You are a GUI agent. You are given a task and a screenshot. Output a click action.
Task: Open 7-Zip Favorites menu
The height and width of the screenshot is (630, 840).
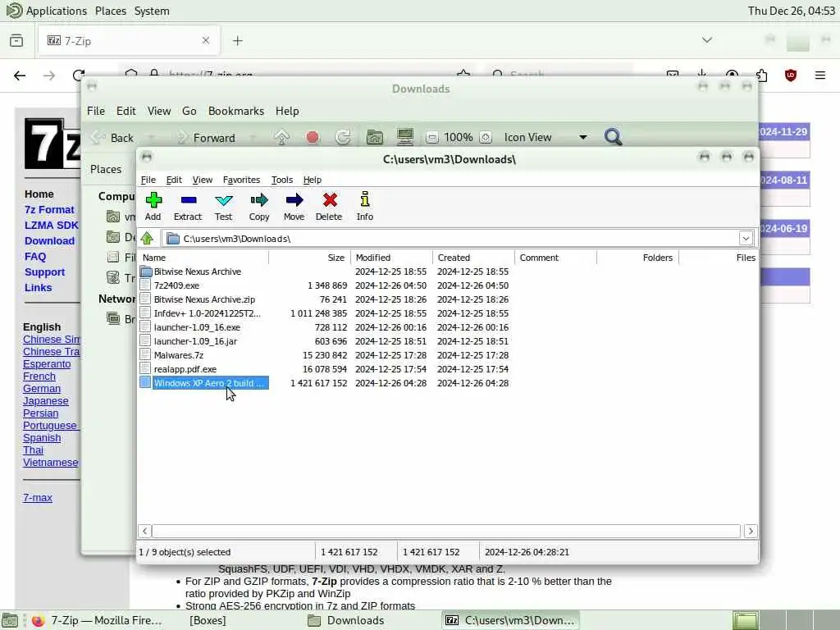click(242, 180)
